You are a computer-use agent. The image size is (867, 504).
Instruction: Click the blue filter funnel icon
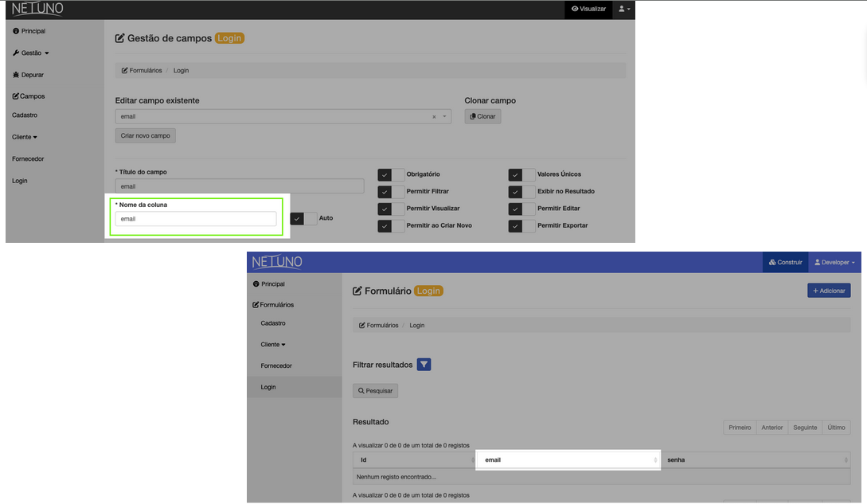coord(424,365)
